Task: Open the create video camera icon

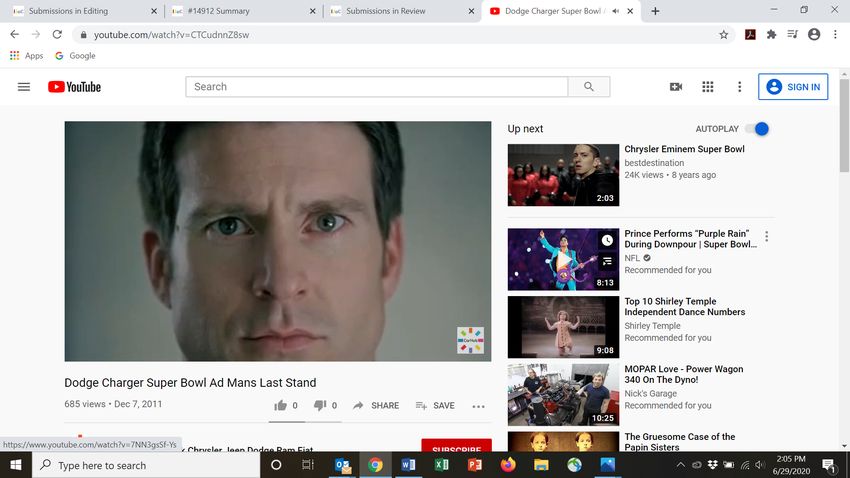Action: click(x=675, y=87)
